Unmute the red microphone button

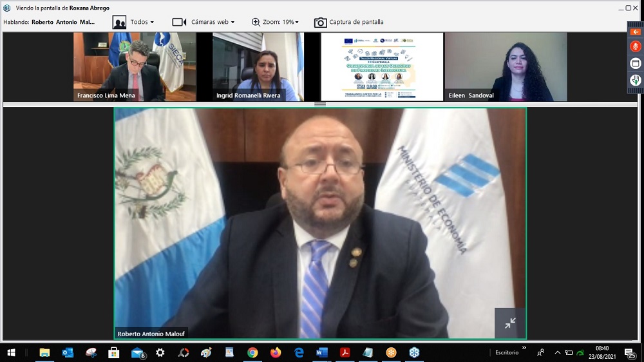point(635,46)
